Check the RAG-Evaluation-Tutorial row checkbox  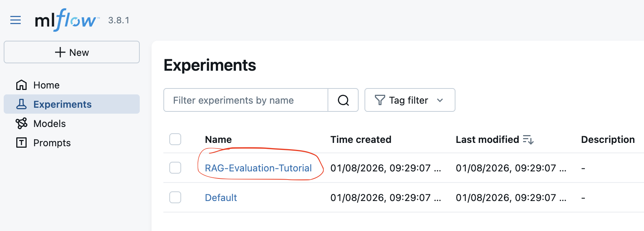[175, 168]
